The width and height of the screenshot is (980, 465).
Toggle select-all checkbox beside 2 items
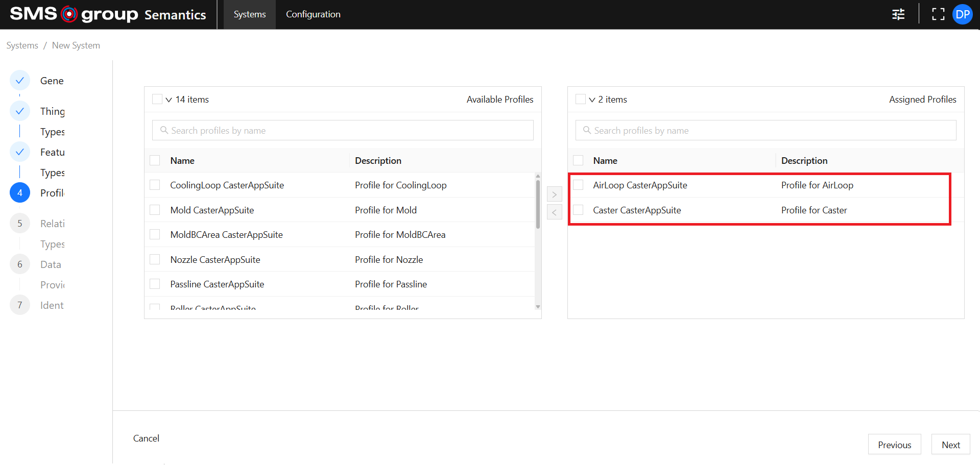(581, 99)
